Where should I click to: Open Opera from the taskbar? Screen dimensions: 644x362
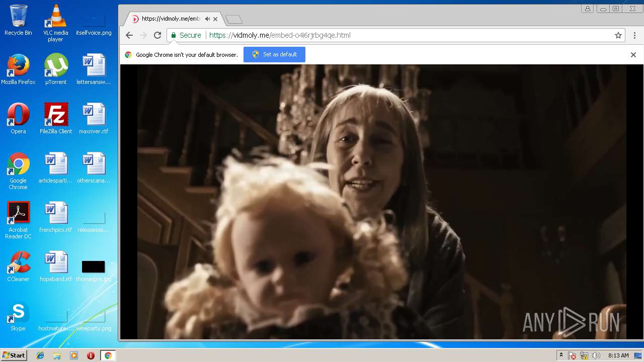[x=91, y=355]
